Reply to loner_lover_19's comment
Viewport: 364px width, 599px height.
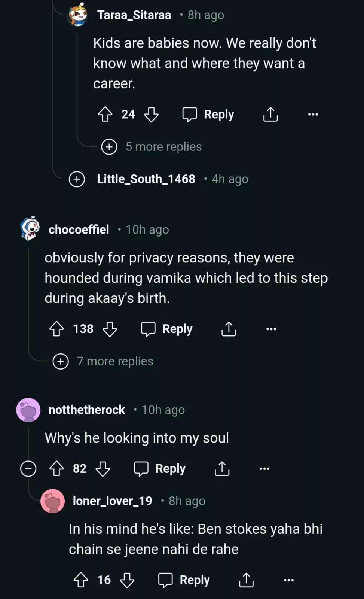(184, 580)
